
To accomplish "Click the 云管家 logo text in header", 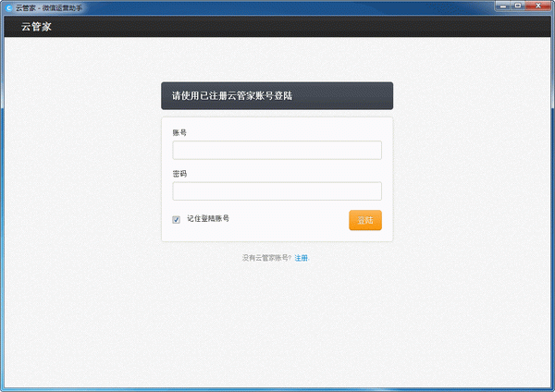I will click(36, 27).
